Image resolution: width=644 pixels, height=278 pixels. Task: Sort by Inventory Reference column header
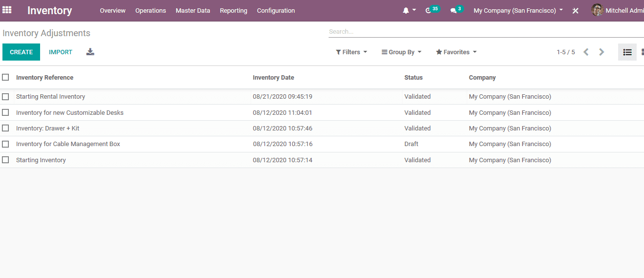click(x=44, y=77)
